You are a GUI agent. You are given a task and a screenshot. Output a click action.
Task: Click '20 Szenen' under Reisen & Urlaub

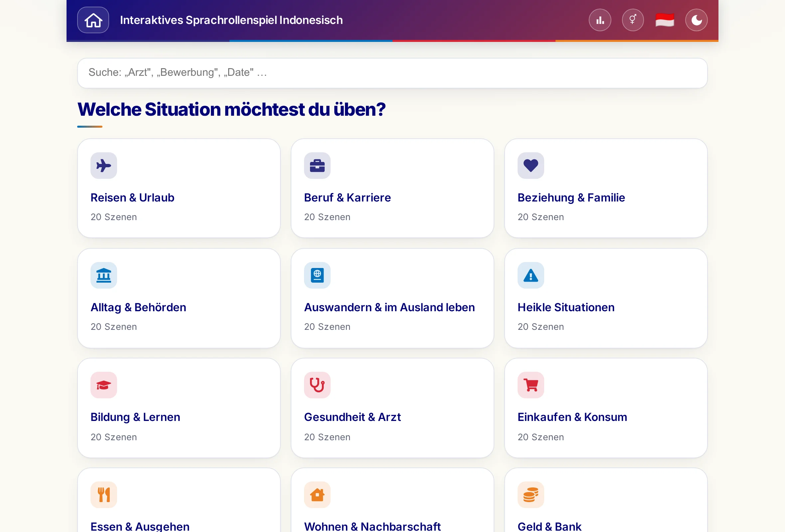click(x=113, y=217)
